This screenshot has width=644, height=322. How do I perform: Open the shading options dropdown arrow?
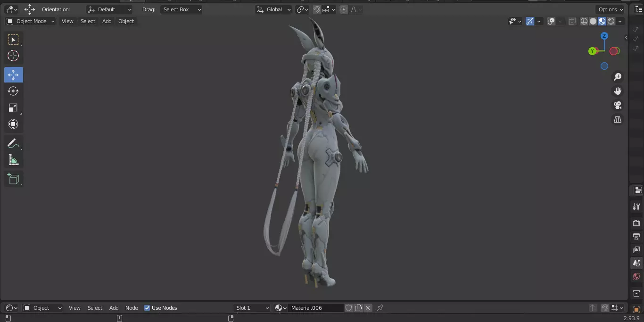(620, 21)
